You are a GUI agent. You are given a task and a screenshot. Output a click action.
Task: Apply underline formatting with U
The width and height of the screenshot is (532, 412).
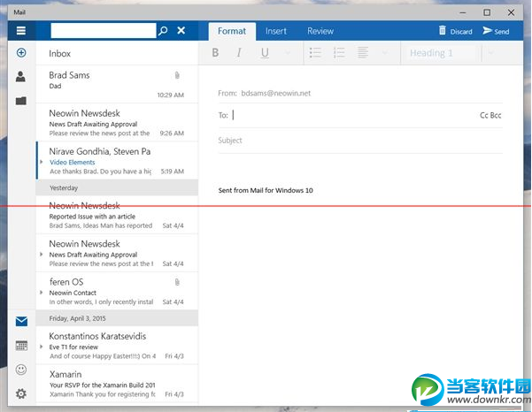pos(265,53)
